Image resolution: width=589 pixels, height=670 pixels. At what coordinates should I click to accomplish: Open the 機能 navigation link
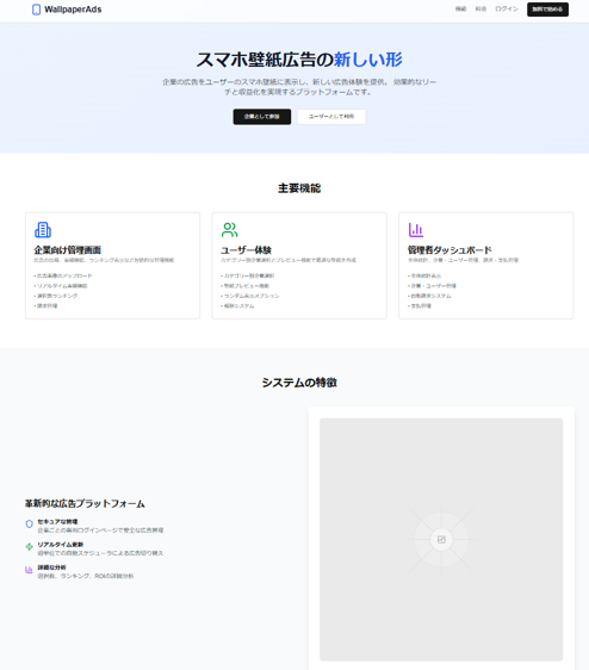pos(460,9)
